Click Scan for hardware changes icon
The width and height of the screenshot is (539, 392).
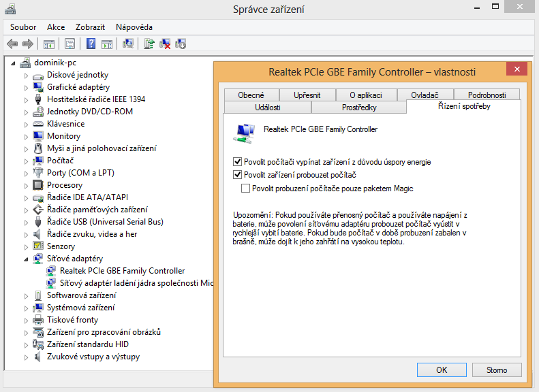coord(128,44)
